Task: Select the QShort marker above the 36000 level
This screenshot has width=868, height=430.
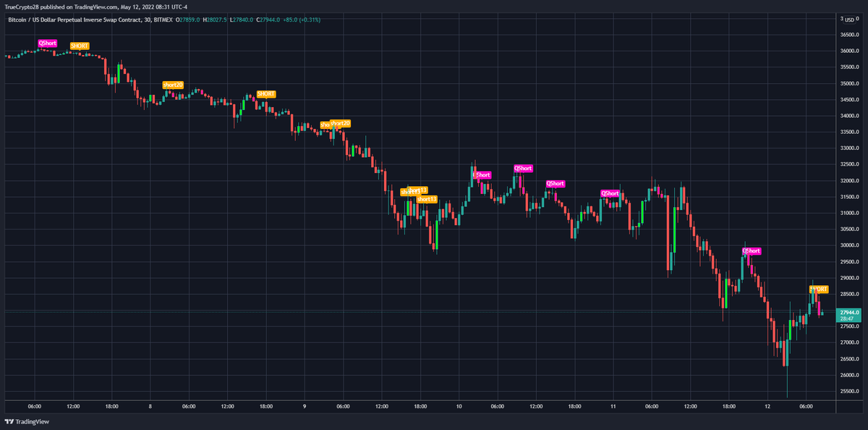Action: pyautogui.click(x=47, y=43)
